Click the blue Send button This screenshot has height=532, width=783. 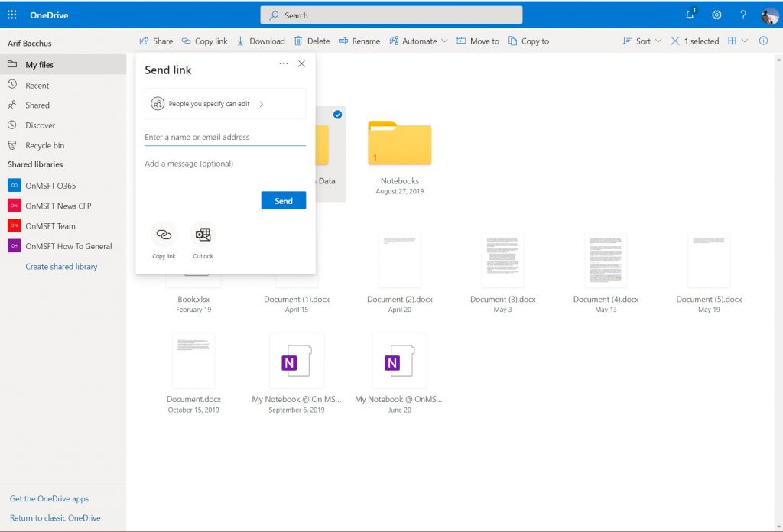pyautogui.click(x=284, y=200)
